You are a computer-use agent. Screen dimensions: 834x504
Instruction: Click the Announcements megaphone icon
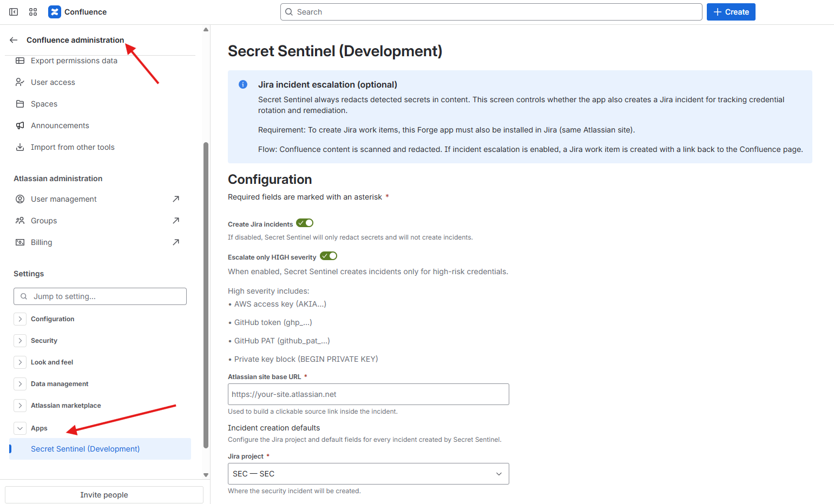click(19, 125)
